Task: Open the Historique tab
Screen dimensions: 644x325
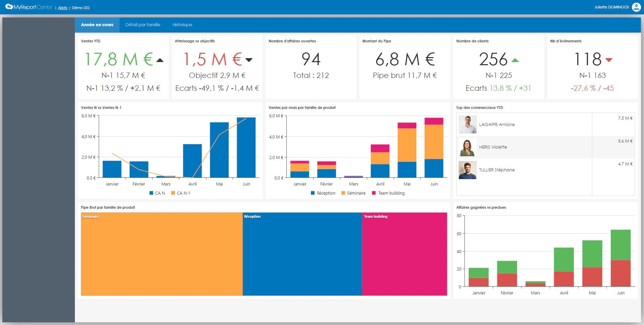Action: (x=182, y=25)
